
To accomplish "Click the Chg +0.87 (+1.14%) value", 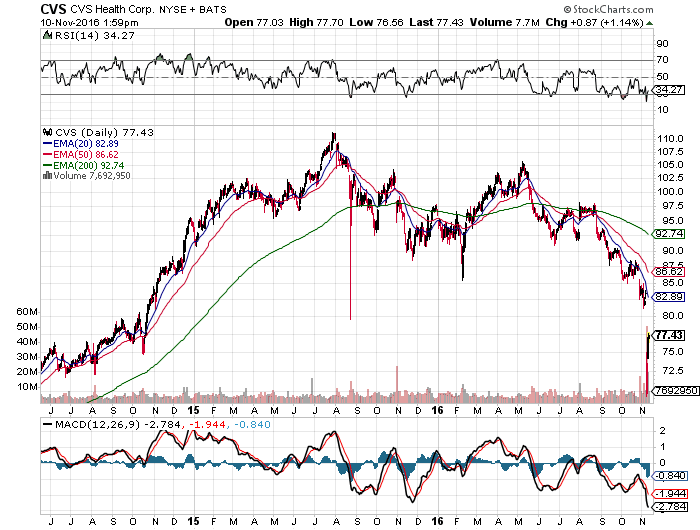I will [x=595, y=22].
